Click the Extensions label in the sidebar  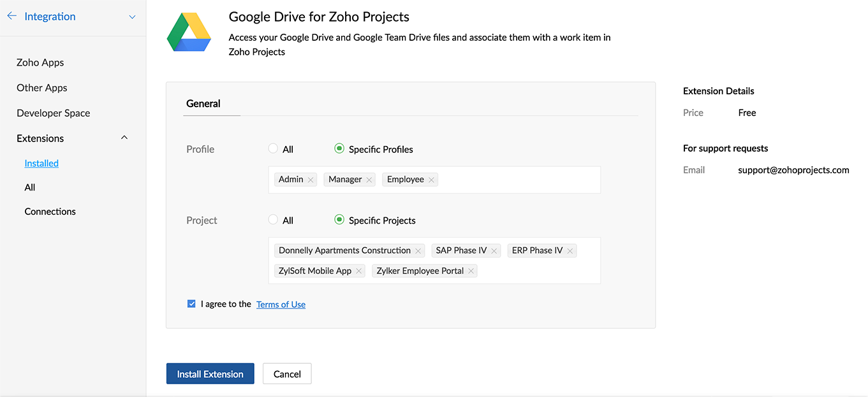click(40, 138)
